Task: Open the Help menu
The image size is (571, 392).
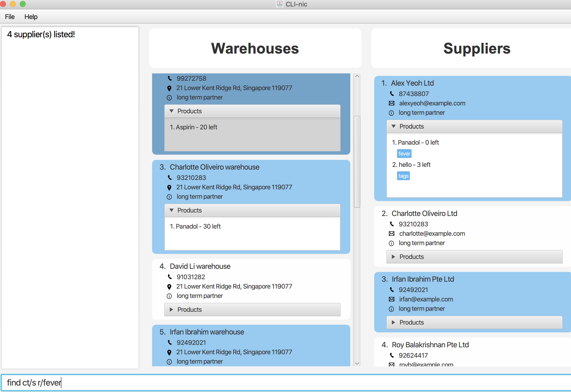Action: click(31, 17)
